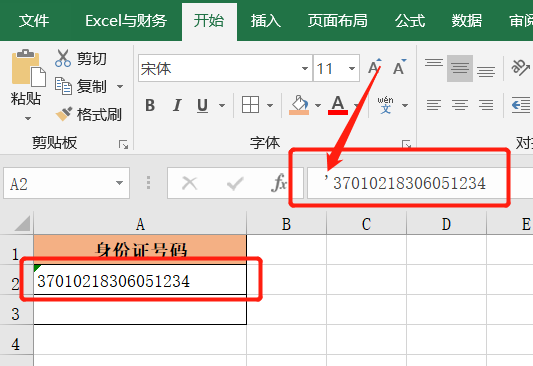Toggle Bold formatting
The image size is (533, 366).
[x=150, y=105]
